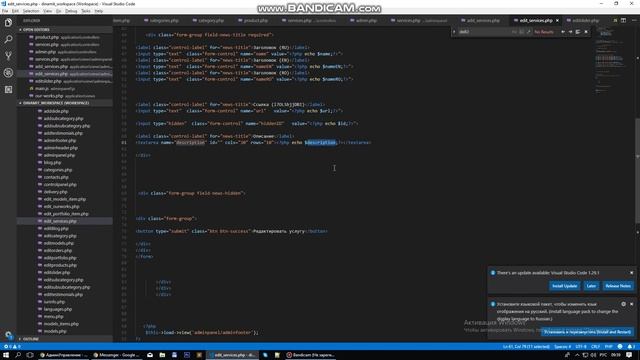
Task: Expand replace mode arrow in find widget
Action: pyautogui.click(x=454, y=32)
